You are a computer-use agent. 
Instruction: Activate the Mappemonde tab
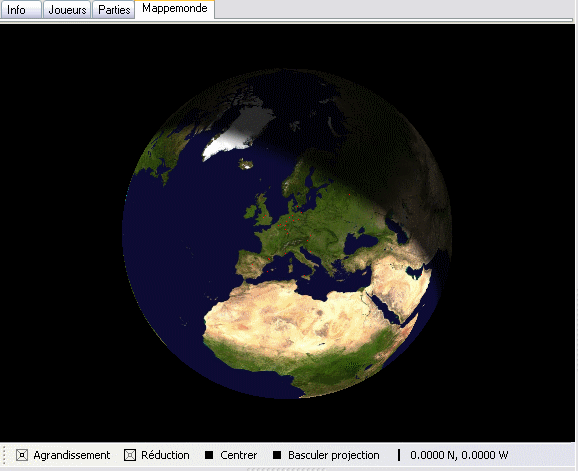tap(175, 9)
